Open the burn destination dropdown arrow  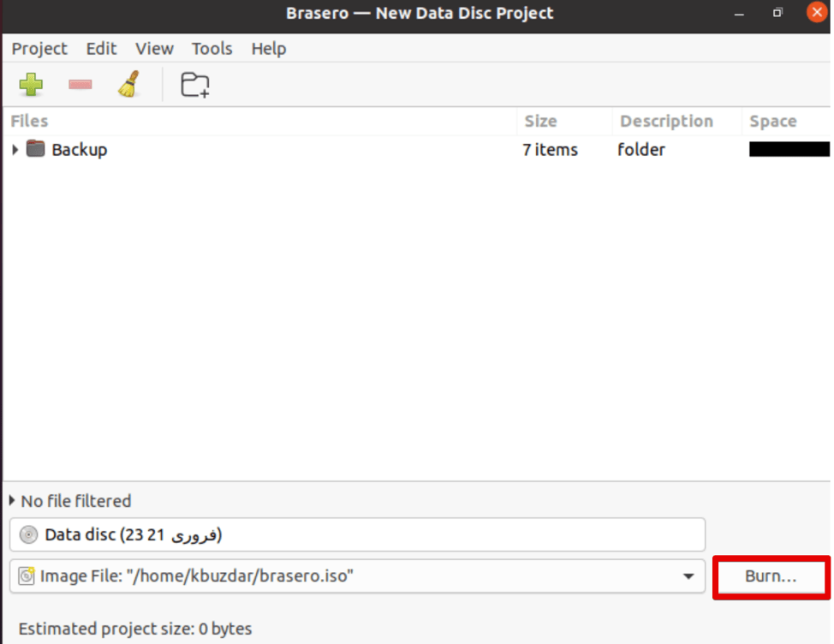[689, 576]
